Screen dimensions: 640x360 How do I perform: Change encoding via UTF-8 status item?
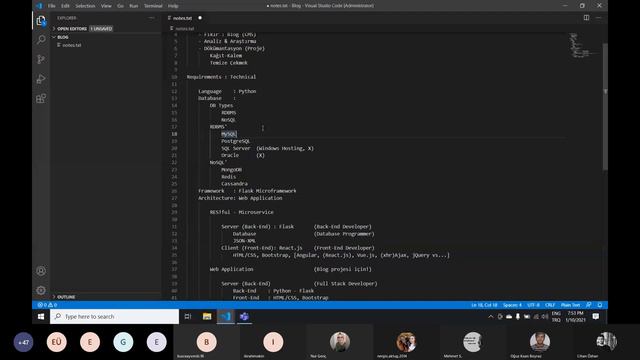[x=533, y=305]
